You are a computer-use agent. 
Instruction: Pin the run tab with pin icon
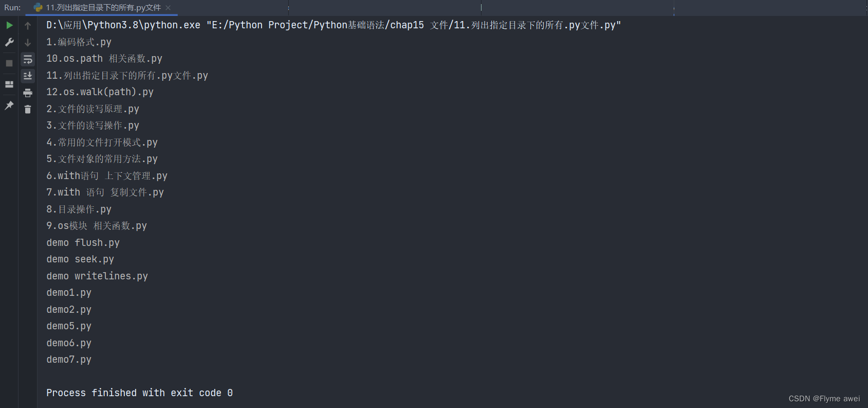tap(9, 105)
